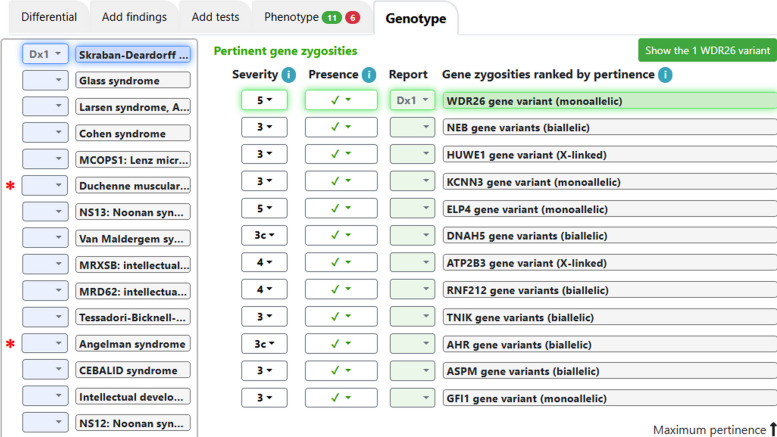777x437 pixels.
Task: Click red asterisk beside Angelman syndrome
Action: point(10,344)
